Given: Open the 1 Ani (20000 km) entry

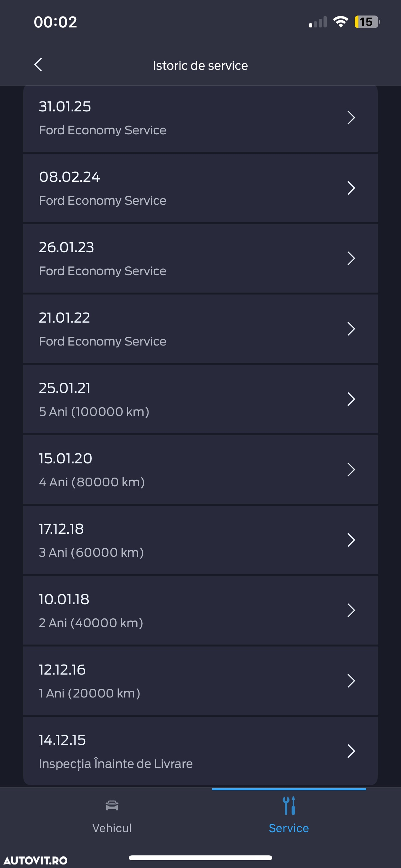Looking at the screenshot, I should [200, 681].
